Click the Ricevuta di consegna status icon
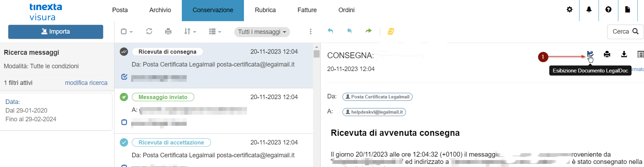 coord(124,52)
